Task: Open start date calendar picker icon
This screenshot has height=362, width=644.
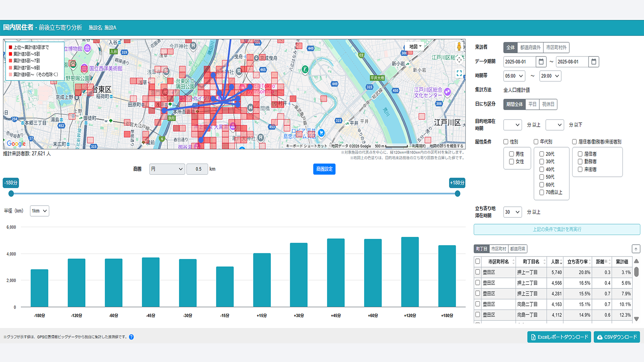Action: [x=541, y=62]
